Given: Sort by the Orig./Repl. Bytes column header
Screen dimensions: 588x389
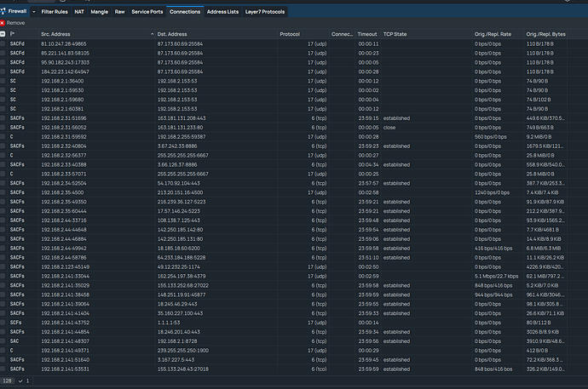Looking at the screenshot, I should [x=545, y=34].
